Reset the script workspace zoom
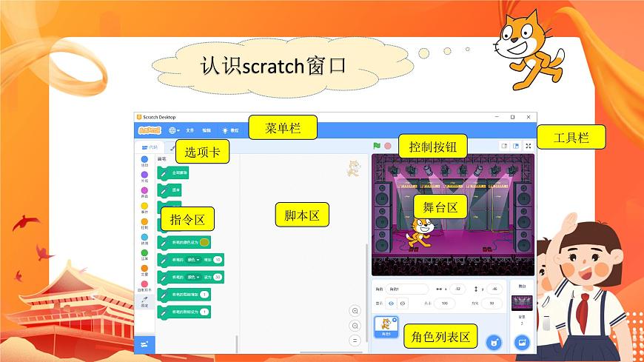 click(x=355, y=341)
